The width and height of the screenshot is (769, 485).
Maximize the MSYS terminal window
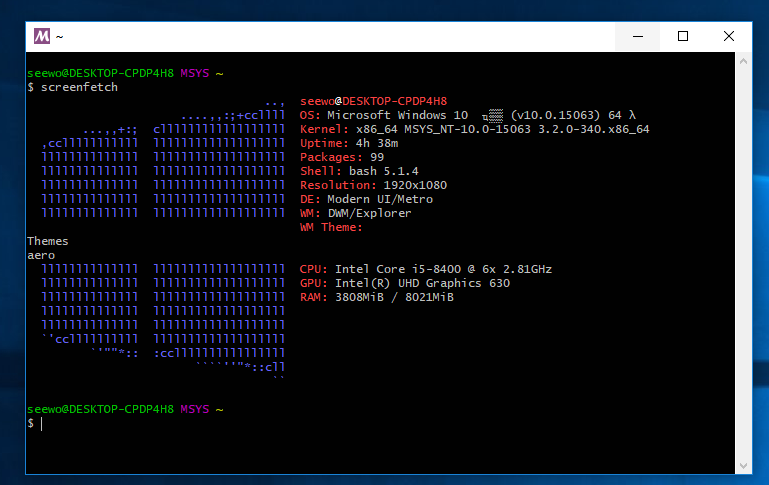pyautogui.click(x=683, y=36)
